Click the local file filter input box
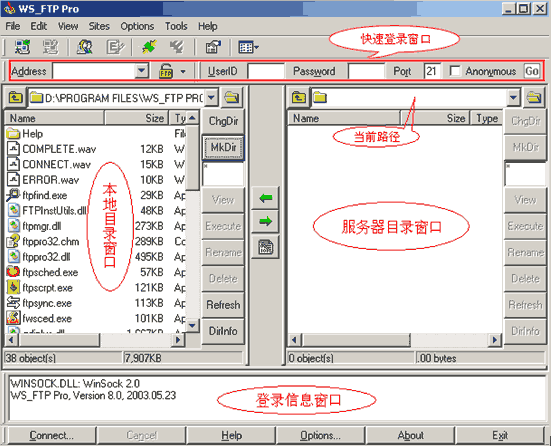Screen dimensions: 551x446 pos(223,174)
